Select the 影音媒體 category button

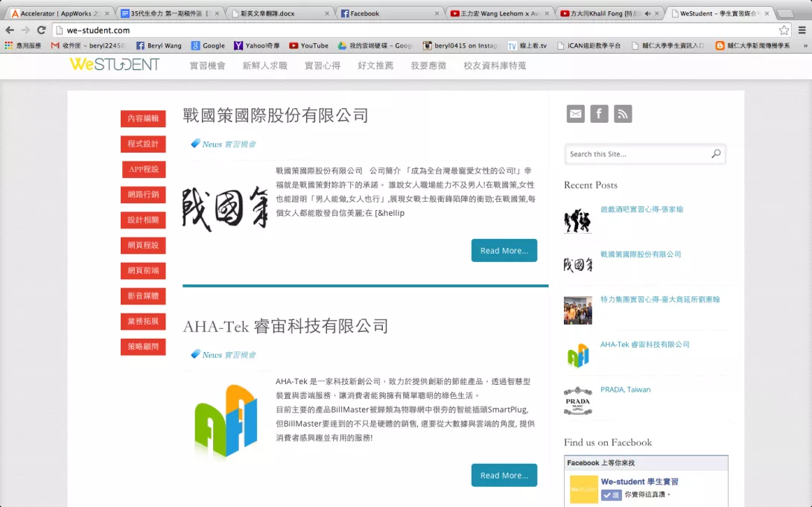pos(143,296)
